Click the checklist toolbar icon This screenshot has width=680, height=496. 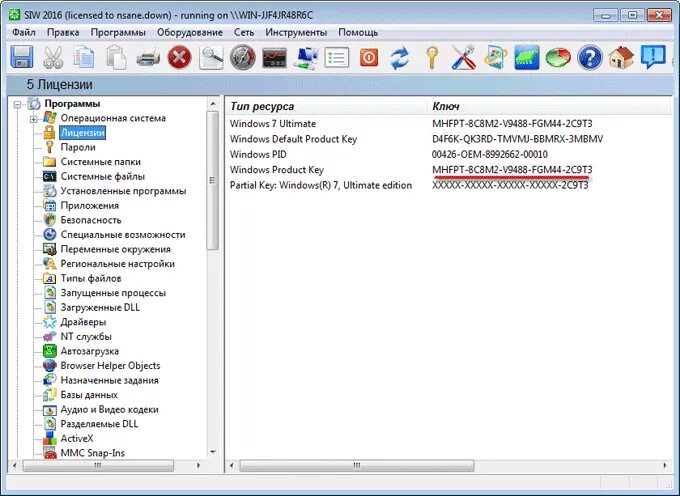pyautogui.click(x=337, y=57)
